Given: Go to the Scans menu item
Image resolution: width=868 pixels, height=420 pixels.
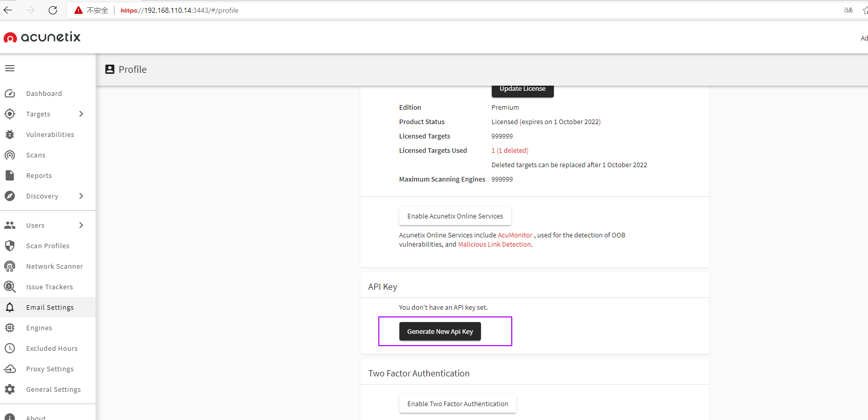Looking at the screenshot, I should click(x=48, y=155).
